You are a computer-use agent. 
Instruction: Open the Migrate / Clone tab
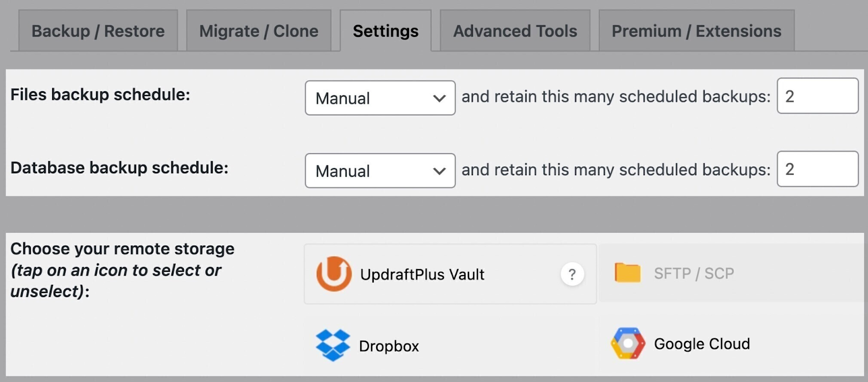pos(259,31)
